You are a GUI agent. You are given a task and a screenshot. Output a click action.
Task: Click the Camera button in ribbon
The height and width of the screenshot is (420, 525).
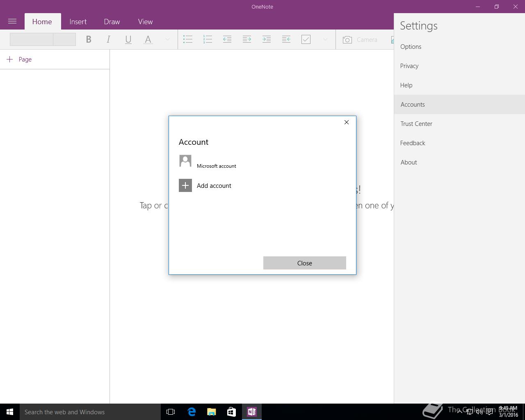coord(360,39)
